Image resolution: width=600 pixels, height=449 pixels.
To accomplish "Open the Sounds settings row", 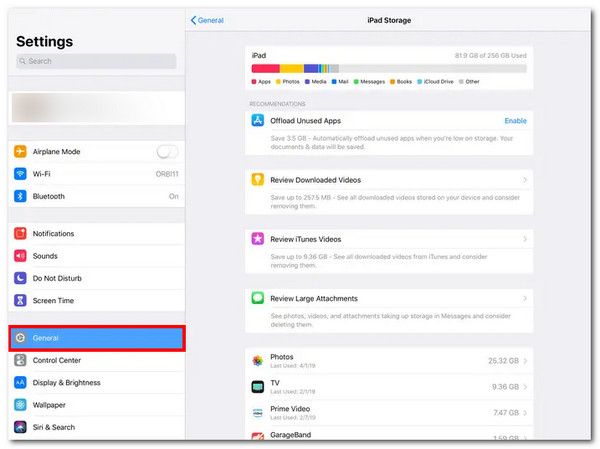I will pos(96,256).
